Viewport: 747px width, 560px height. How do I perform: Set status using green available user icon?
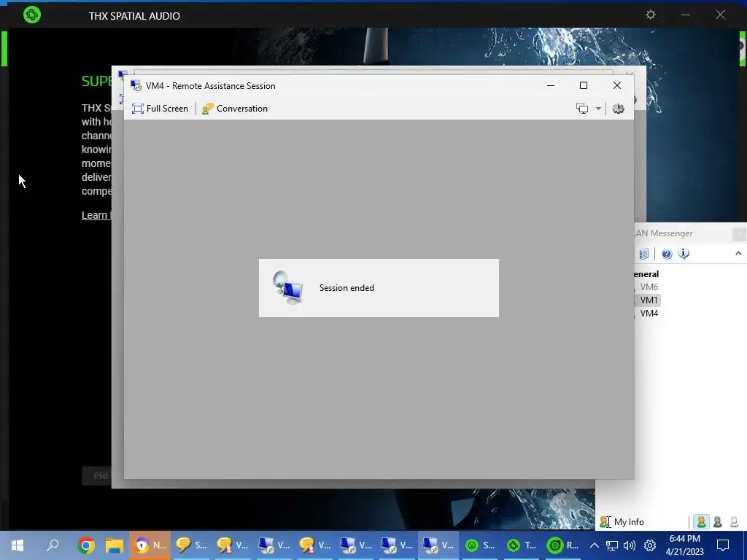(x=701, y=522)
